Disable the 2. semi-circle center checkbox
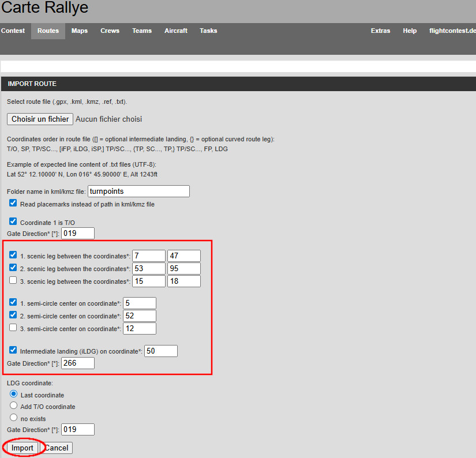The width and height of the screenshot is (476, 458). tap(13, 316)
